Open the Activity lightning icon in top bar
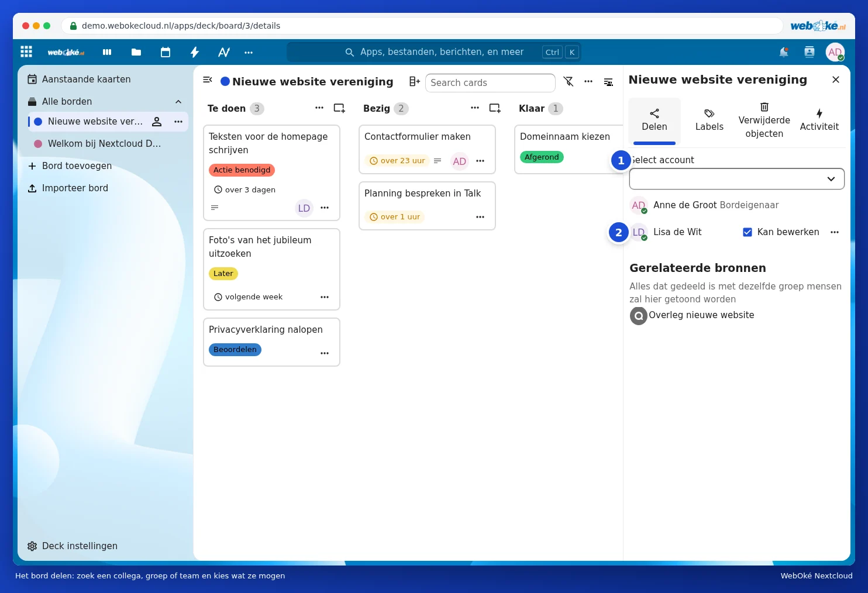The image size is (868, 593). [195, 52]
